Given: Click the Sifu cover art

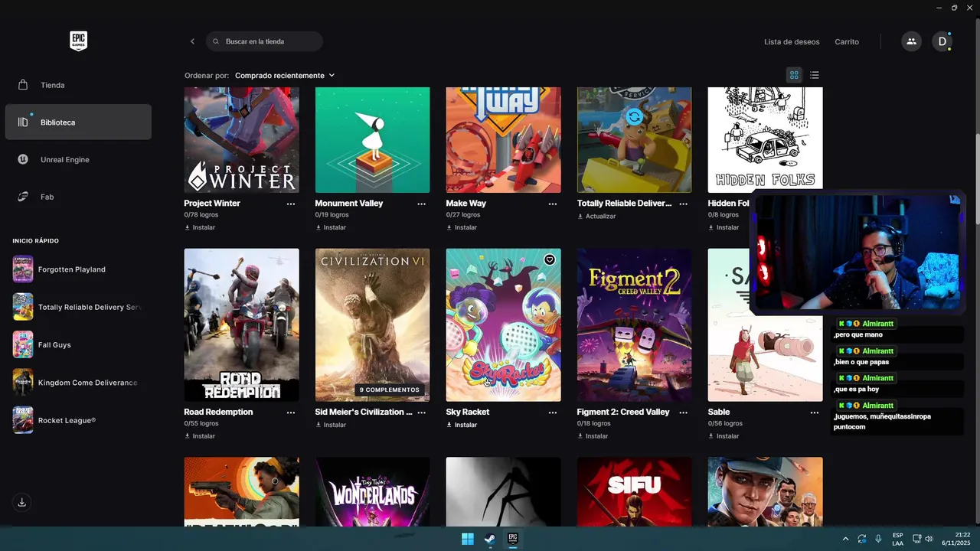Looking at the screenshot, I should tap(634, 491).
